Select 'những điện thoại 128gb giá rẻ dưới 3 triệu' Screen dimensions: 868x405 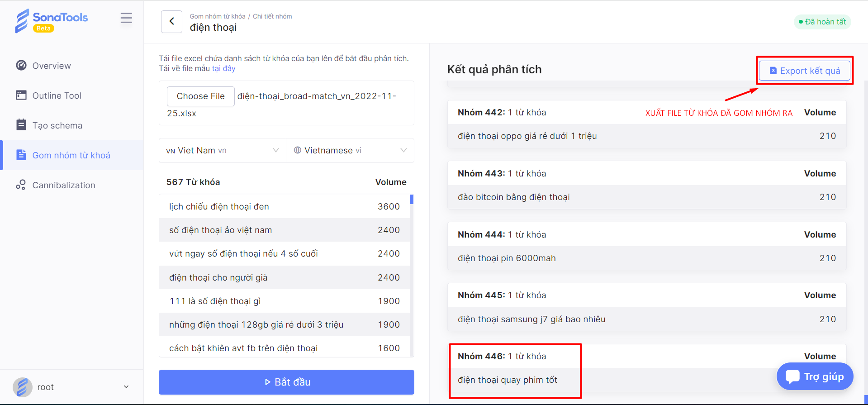(x=285, y=324)
